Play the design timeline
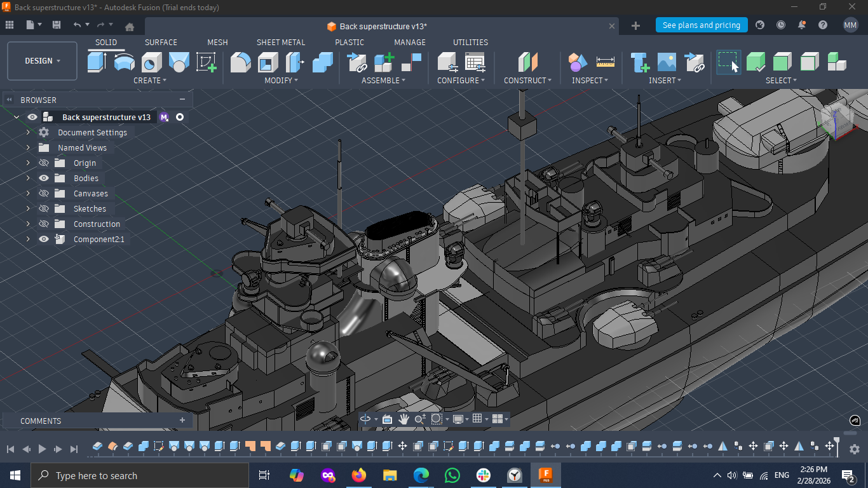This screenshot has width=868, height=488. coord(42,449)
